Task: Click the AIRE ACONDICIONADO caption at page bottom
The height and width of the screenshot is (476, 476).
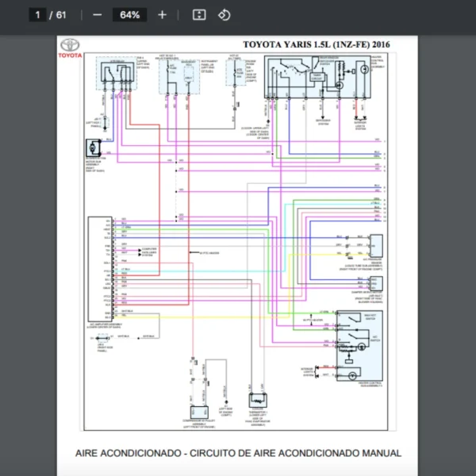Action: [238, 453]
